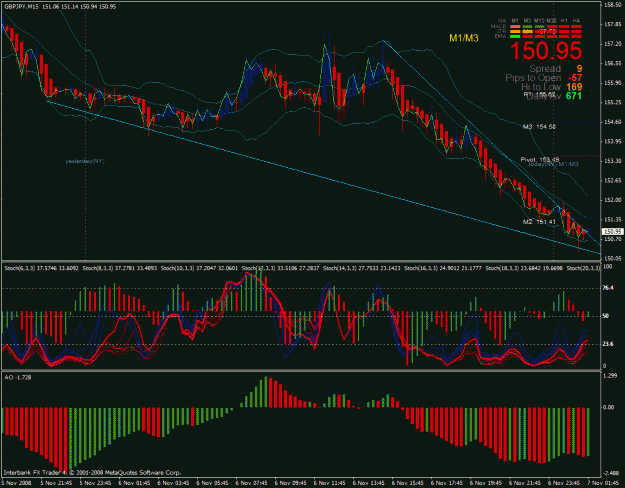
Task: Click the large red 150.95 price readout
Action: coord(546,51)
